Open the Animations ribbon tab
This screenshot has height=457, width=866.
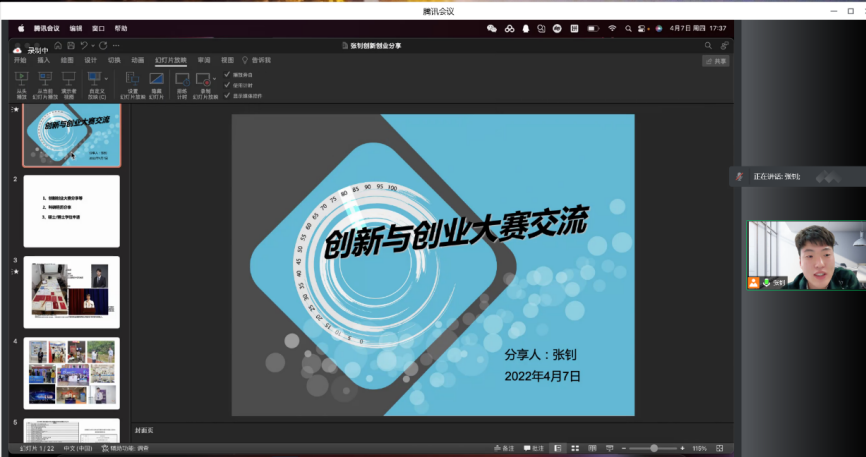138,60
